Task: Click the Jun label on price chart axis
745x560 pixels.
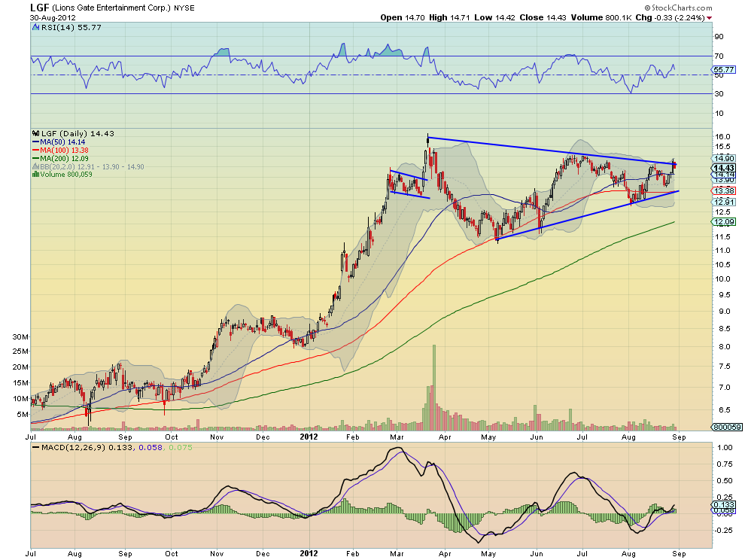Action: point(536,436)
